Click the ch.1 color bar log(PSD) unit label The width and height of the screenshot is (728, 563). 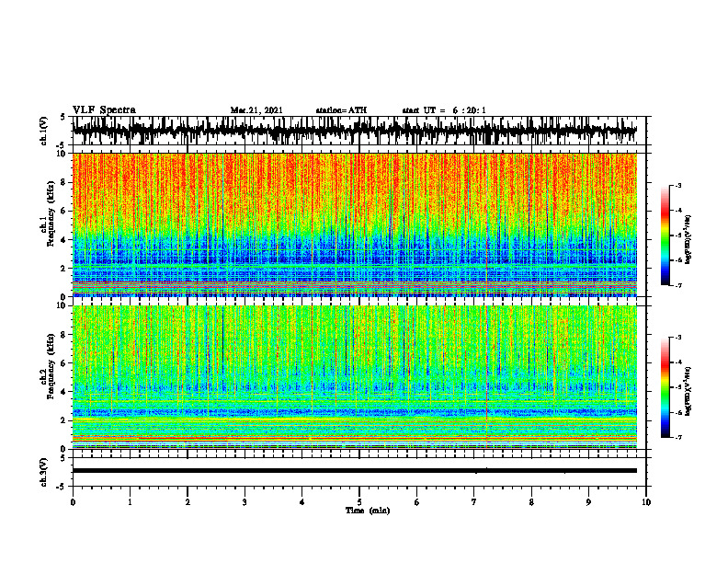[688, 240]
